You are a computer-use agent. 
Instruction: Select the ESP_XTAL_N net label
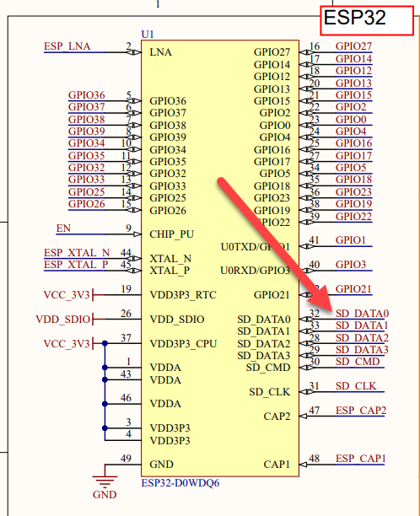[x=77, y=253]
